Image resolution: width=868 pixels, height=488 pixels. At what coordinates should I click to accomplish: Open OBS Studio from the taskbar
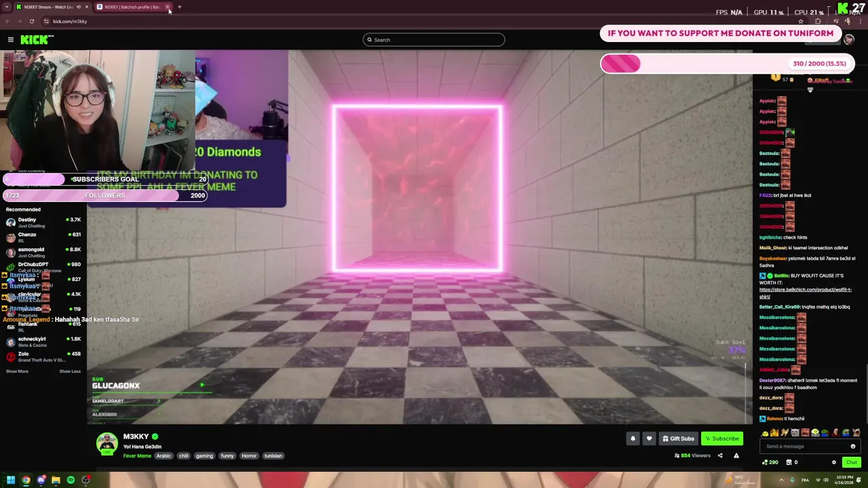tap(85, 480)
